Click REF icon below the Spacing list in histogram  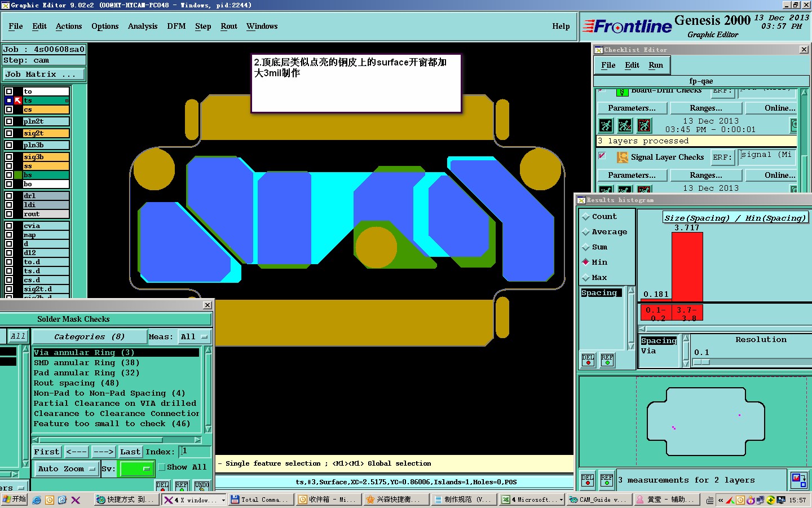point(607,360)
